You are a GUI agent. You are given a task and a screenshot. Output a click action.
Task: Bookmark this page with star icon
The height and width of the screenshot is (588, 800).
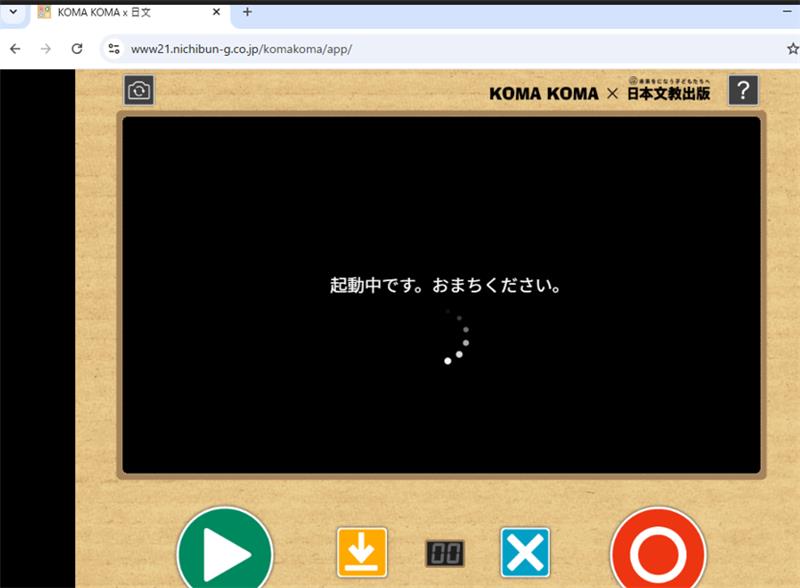[x=792, y=49]
